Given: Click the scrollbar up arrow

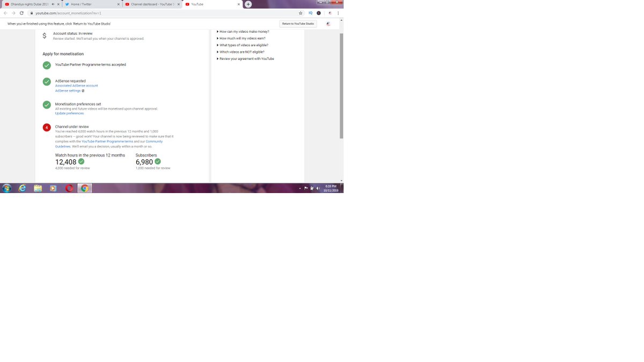Looking at the screenshot, I should click(x=341, y=20).
